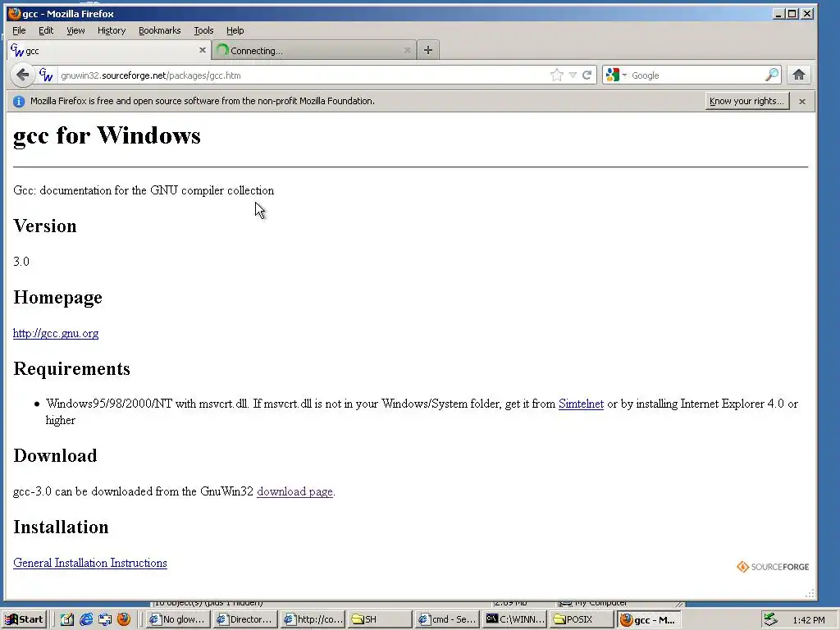Switch to the Director... taskbar window
This screenshot has height=630, width=840.
245,619
